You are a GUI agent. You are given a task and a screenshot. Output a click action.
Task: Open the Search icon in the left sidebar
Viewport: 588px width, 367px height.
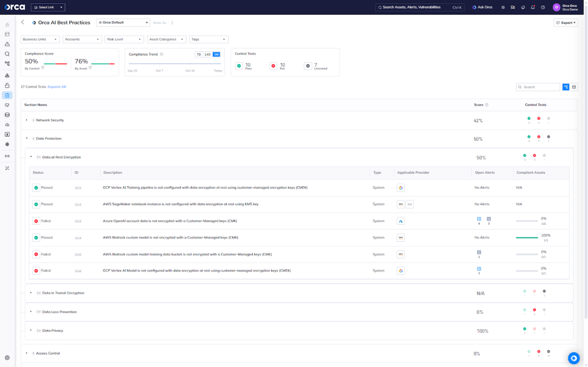(7, 54)
